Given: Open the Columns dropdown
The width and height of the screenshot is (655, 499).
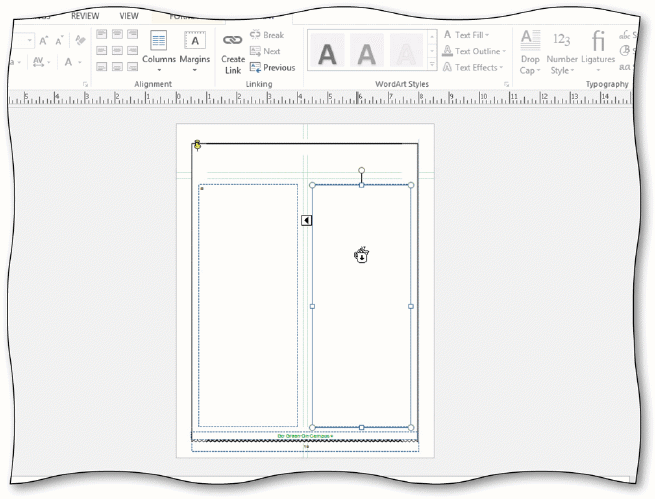Looking at the screenshot, I should [x=159, y=51].
